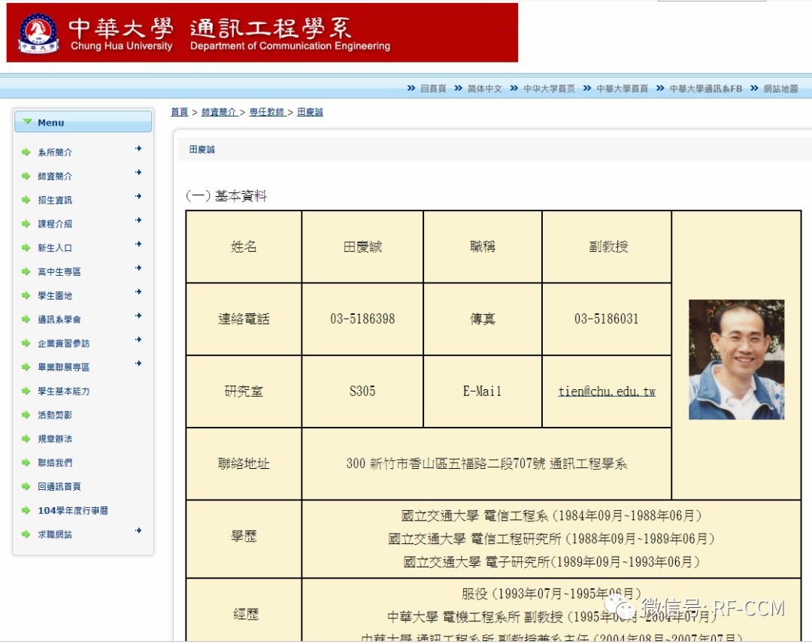Screen dimensions: 812x644
Task: Click 田慶誠 in breadcrumb
Action: 311,112
